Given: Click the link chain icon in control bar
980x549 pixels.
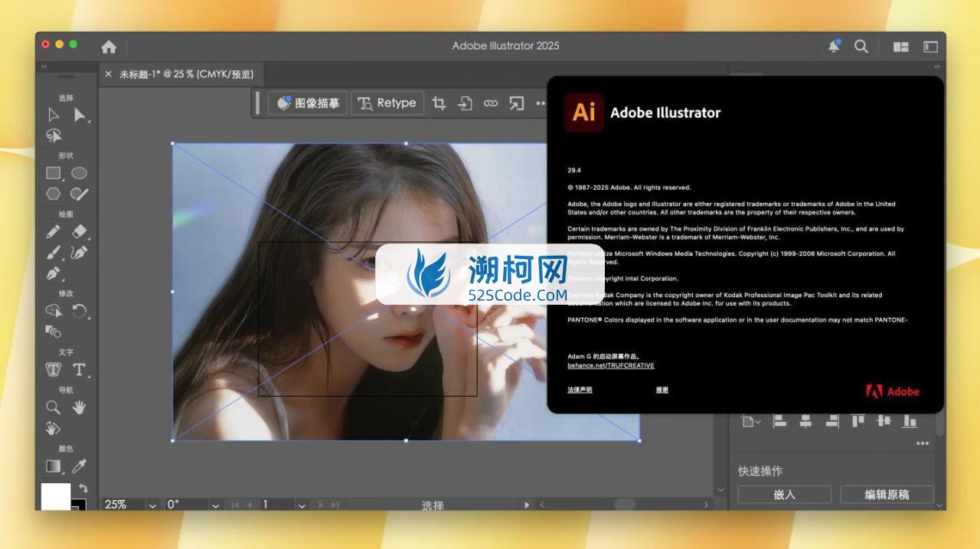Looking at the screenshot, I should 491,103.
